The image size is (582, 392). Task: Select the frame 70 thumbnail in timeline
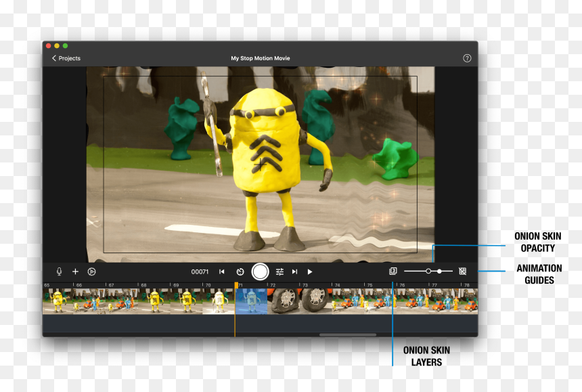218,301
